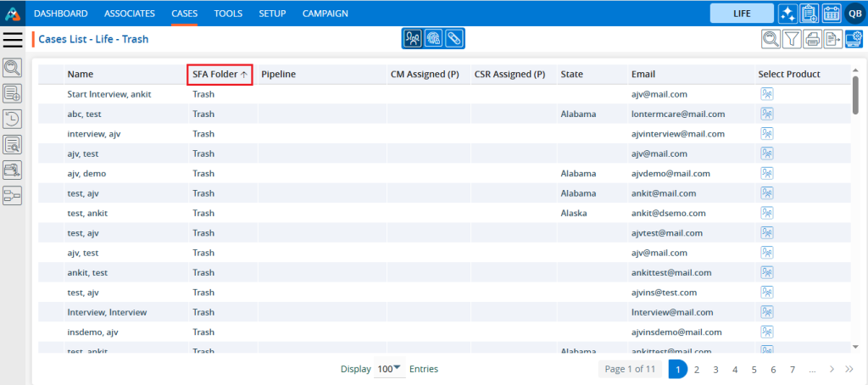868x385 pixels.
Task: Click the sparkle AI icon
Action: (x=787, y=14)
